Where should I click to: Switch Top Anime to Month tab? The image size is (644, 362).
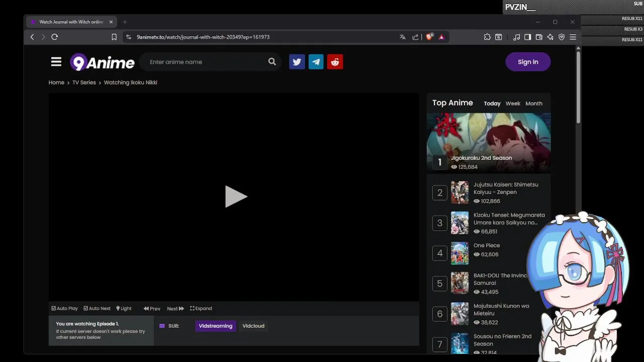pyautogui.click(x=534, y=104)
